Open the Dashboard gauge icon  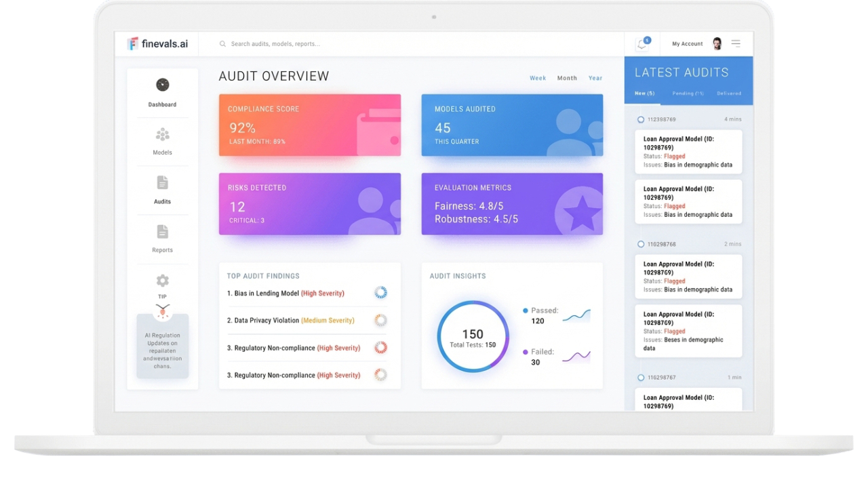pos(162,85)
